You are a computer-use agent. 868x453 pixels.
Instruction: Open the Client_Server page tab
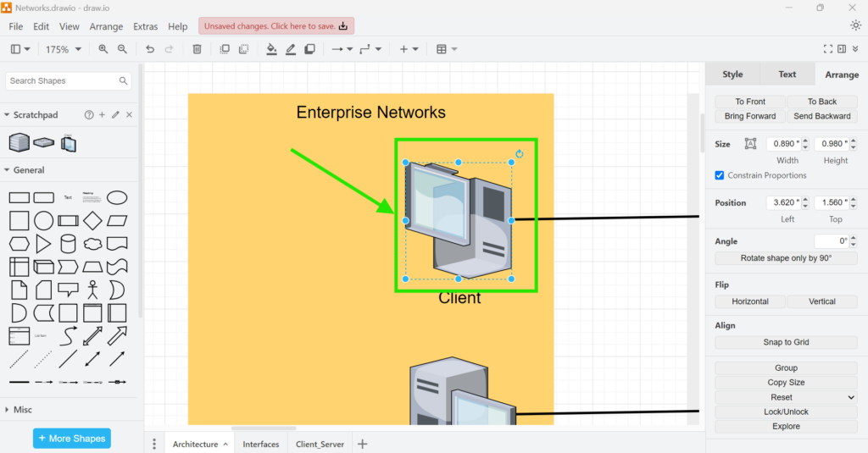(320, 445)
